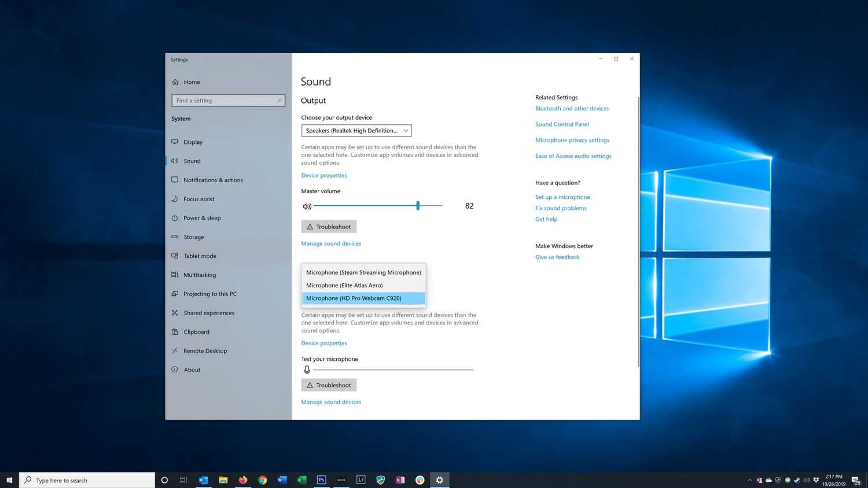Click the search magnifier in Find a setting box
This screenshot has height=488, width=868.
click(x=279, y=101)
